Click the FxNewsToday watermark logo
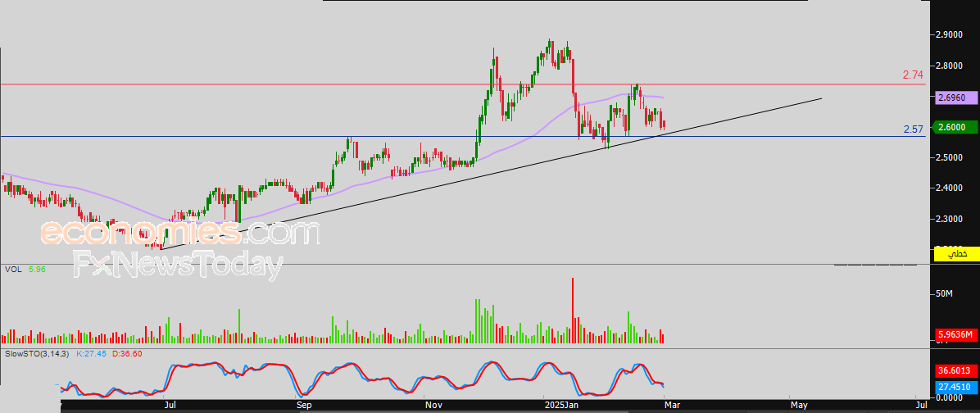980x413 pixels. [179, 265]
